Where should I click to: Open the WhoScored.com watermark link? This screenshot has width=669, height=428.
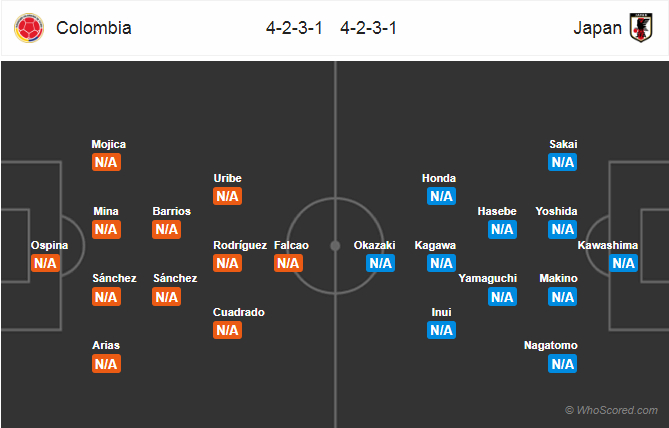(611, 410)
